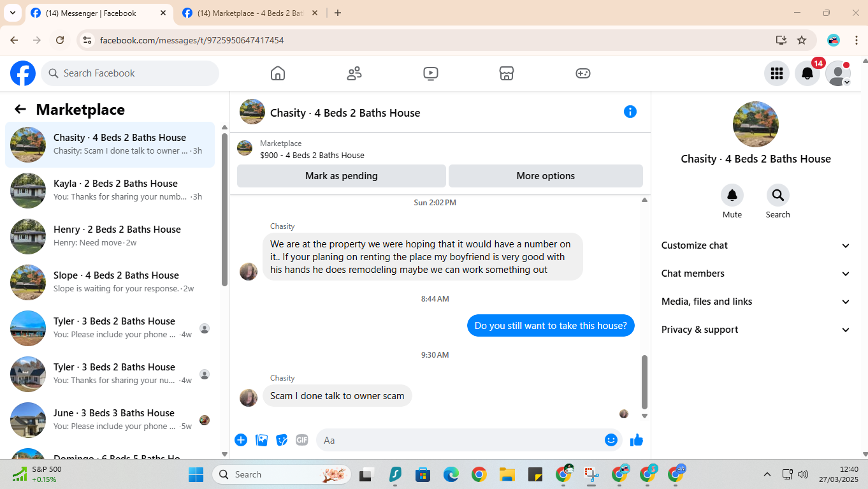Click the 'Sun 2:02 PM' timestamp
Viewport: 868px width, 489px height.
tap(435, 203)
